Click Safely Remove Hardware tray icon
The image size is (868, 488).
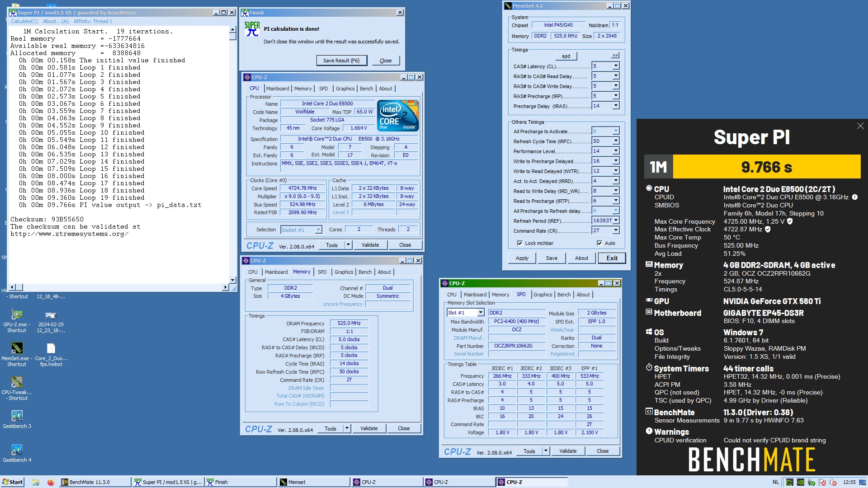click(811, 482)
